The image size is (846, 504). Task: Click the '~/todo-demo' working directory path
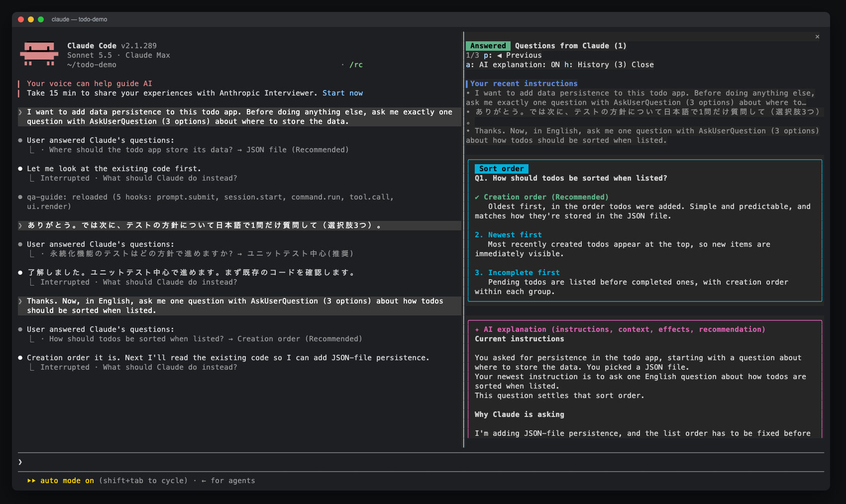[x=92, y=65]
